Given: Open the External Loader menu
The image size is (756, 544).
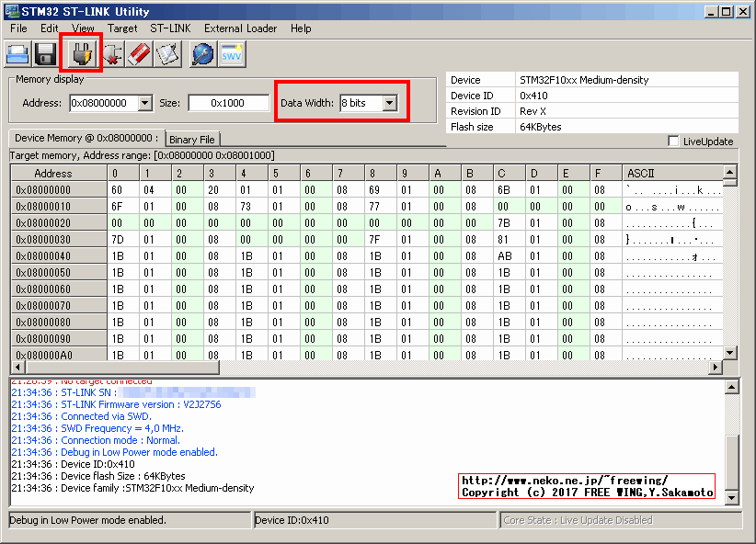Looking at the screenshot, I should [x=239, y=28].
